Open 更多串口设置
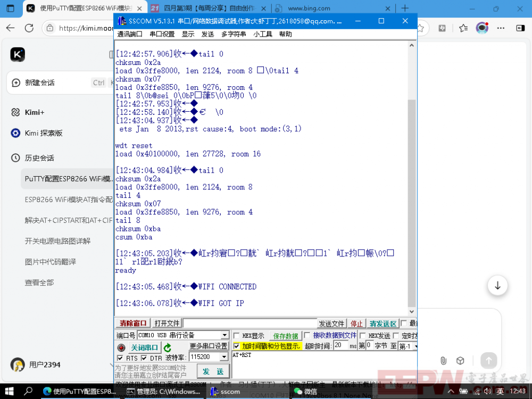The width and height of the screenshot is (532, 399). click(209, 346)
